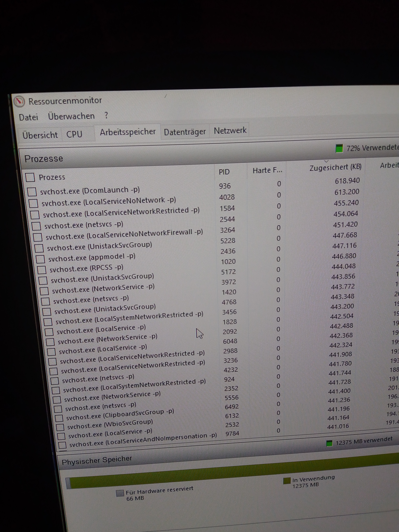Sort by Zugesichert (KB) column header

[x=335, y=168]
